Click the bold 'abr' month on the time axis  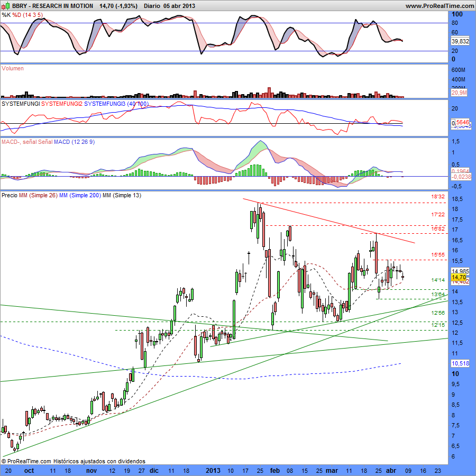(x=391, y=471)
